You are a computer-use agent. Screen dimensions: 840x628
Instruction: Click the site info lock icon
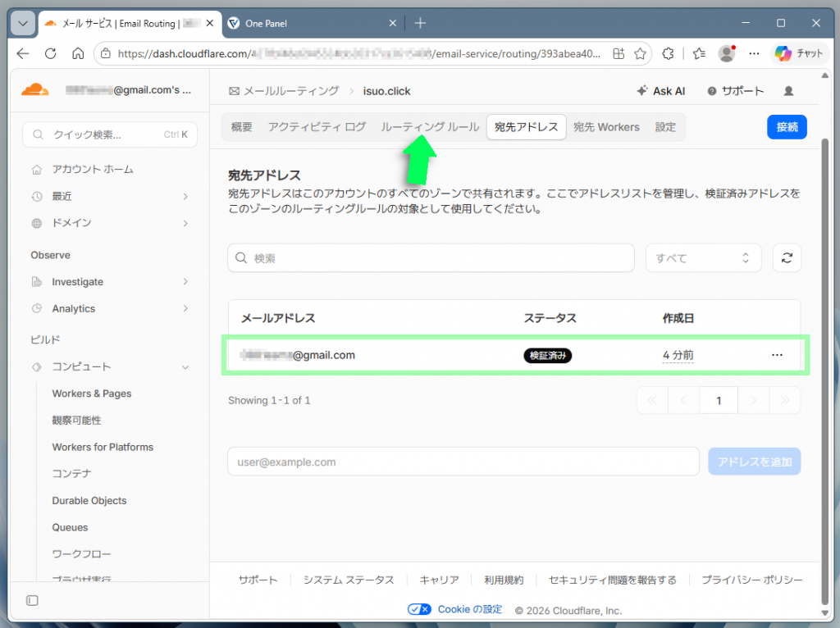[x=106, y=53]
